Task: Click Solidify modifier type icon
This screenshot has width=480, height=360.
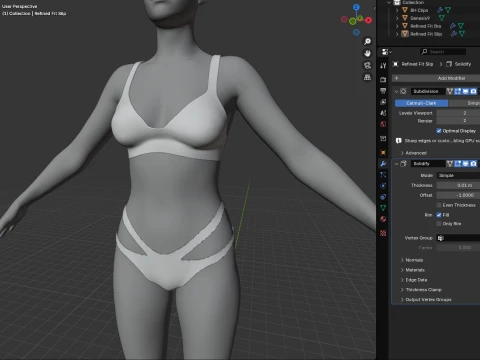Action: click(403, 164)
